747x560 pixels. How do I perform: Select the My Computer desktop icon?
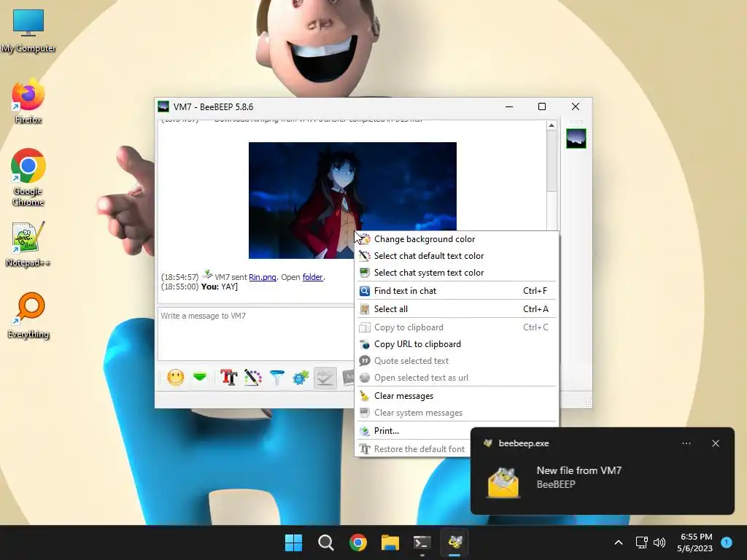coord(28,31)
